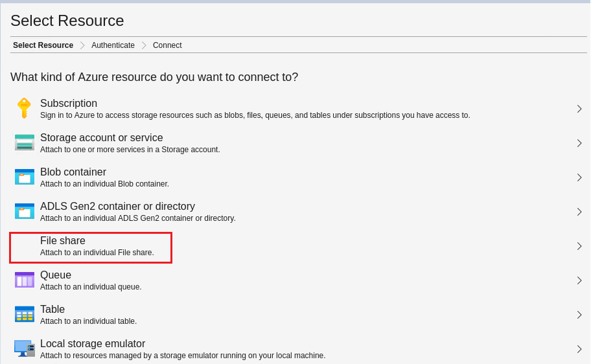Choose the Queue title
The width and height of the screenshot is (591, 364).
coord(56,275)
